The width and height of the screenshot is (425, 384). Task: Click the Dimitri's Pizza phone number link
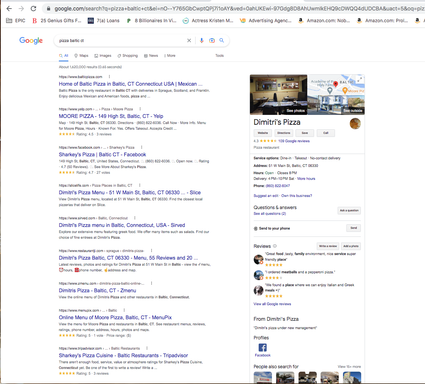click(x=278, y=186)
